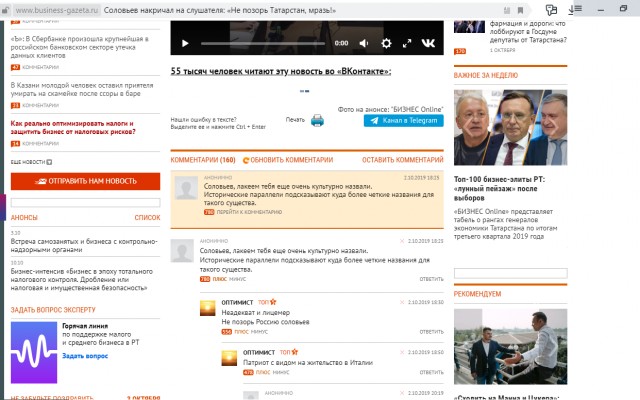Open Как реально оптимизировать налоги link

point(73,127)
